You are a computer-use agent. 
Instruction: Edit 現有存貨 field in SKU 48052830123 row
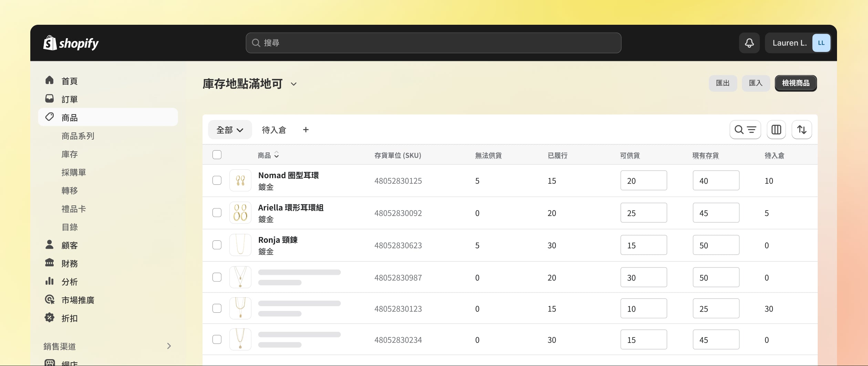(x=716, y=308)
